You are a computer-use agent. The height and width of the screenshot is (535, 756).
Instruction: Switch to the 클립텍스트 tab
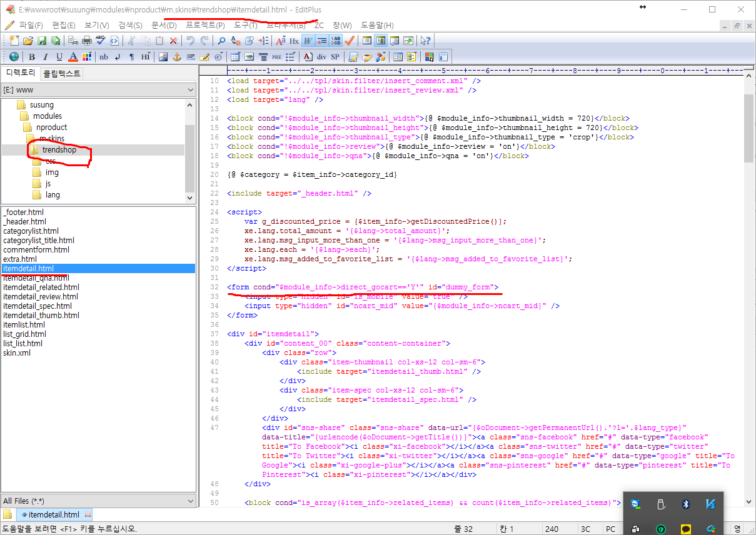point(61,73)
